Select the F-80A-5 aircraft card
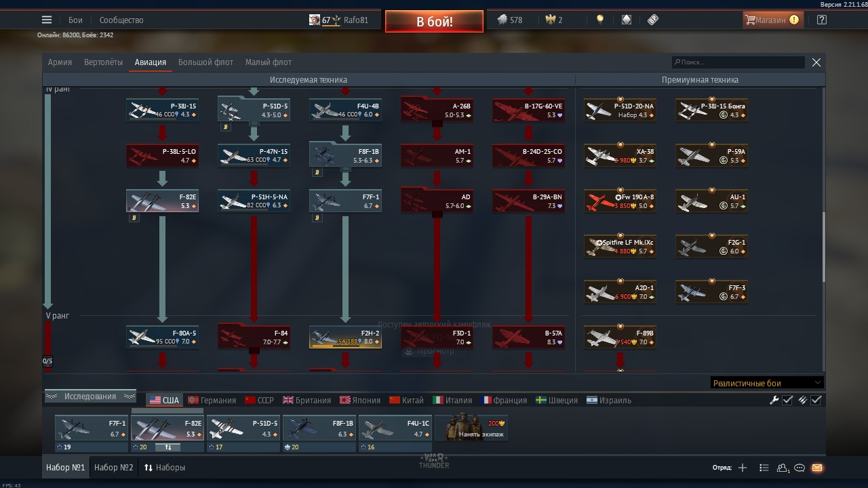 pos(162,337)
